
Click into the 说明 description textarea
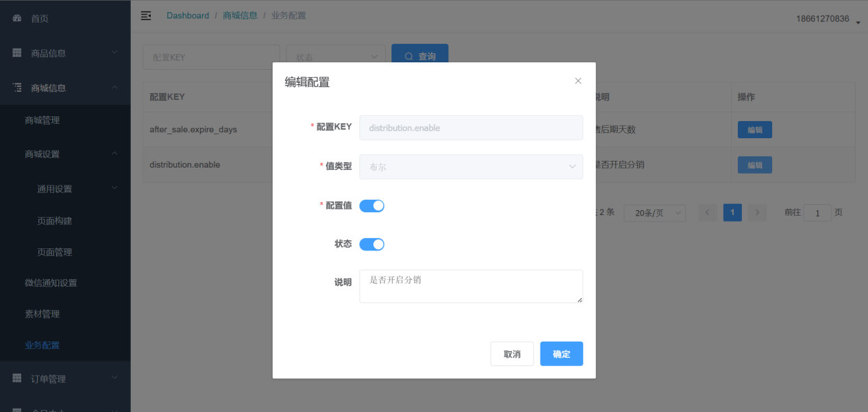tap(471, 286)
